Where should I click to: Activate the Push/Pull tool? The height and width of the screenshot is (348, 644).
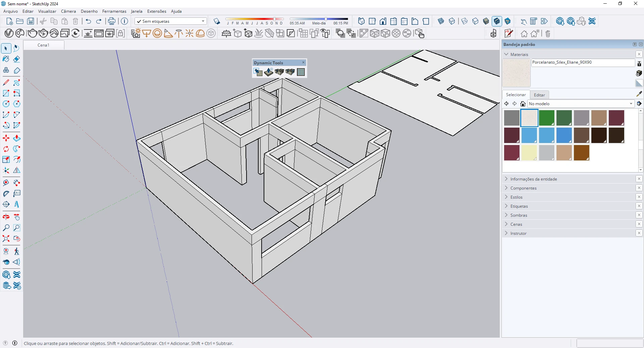coord(16,138)
